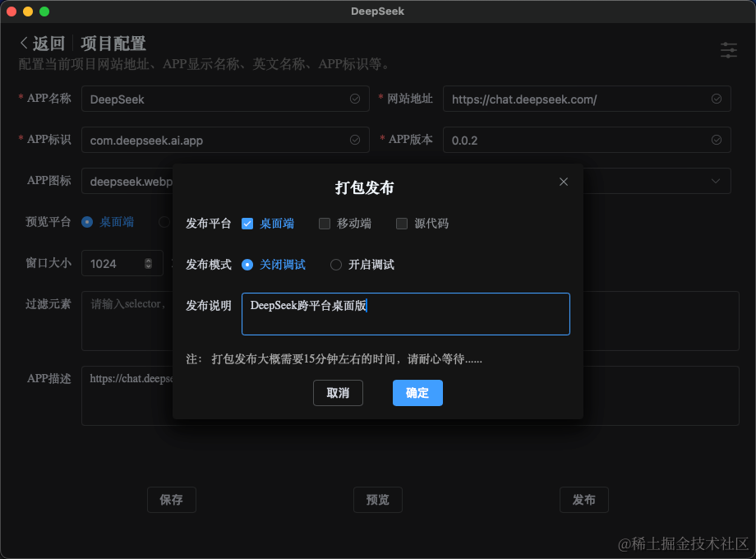This screenshot has width=756, height=559.
Task: Click the 窗口大小 1024 stepper arrows
Action: [x=148, y=263]
